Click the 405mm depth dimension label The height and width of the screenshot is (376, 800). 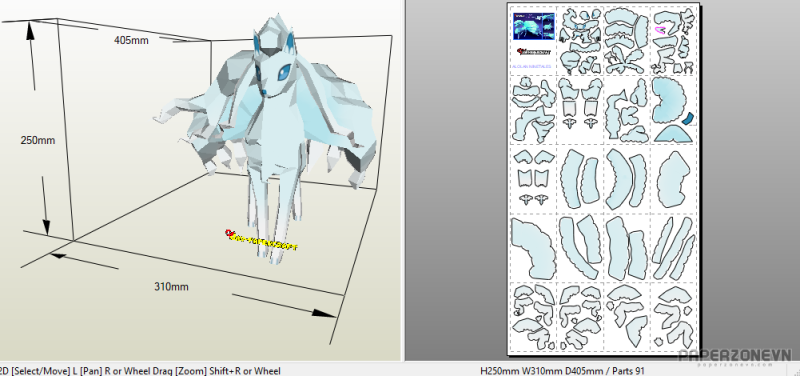click(131, 40)
